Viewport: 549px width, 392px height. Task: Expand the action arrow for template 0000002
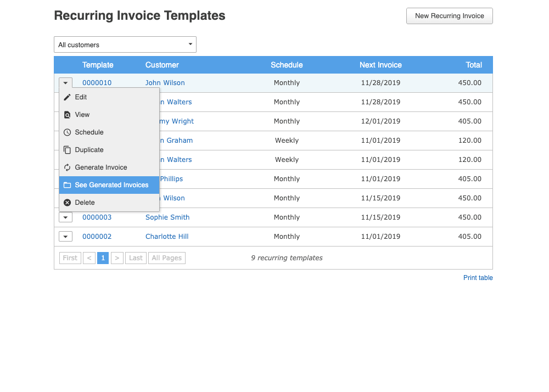pos(65,237)
